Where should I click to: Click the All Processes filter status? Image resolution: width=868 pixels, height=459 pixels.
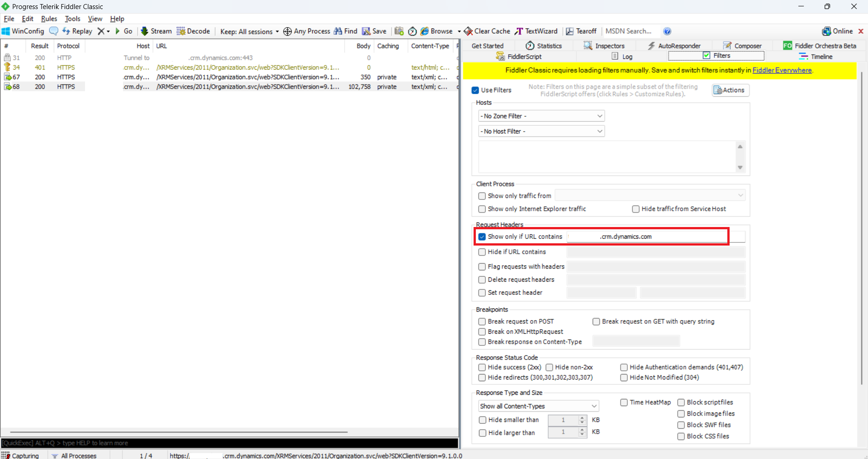[x=74, y=455]
